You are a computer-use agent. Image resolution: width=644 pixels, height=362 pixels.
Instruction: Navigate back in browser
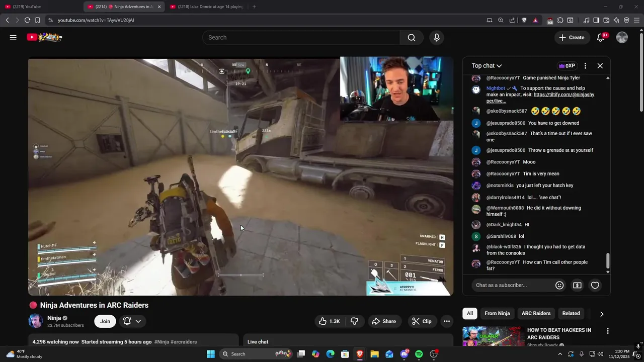click(7, 20)
